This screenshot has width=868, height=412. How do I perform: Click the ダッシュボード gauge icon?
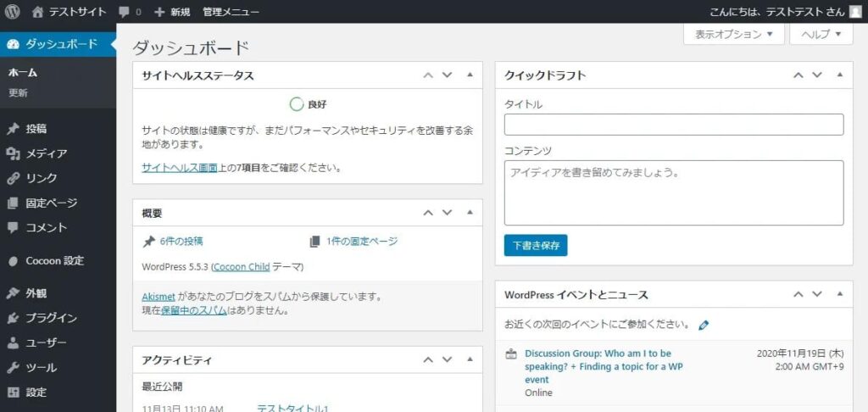14,44
